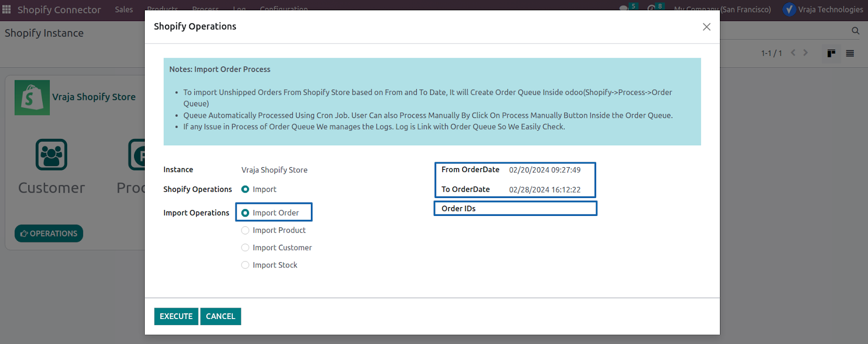Click the Shopify Operations dialog title
The height and width of the screenshot is (344, 868).
click(x=195, y=27)
